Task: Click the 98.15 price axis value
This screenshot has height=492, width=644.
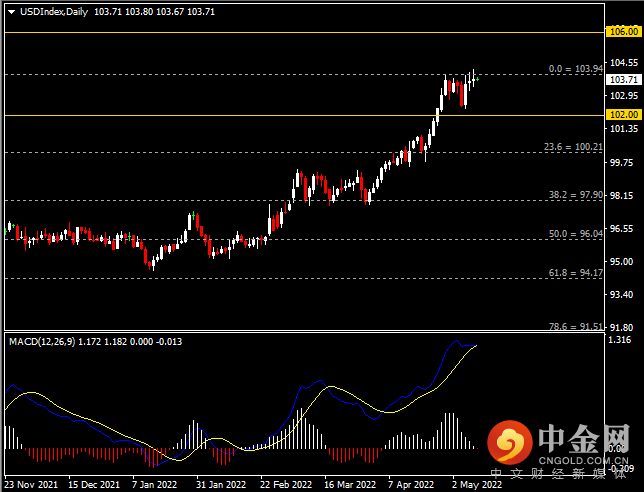Action: click(x=622, y=195)
